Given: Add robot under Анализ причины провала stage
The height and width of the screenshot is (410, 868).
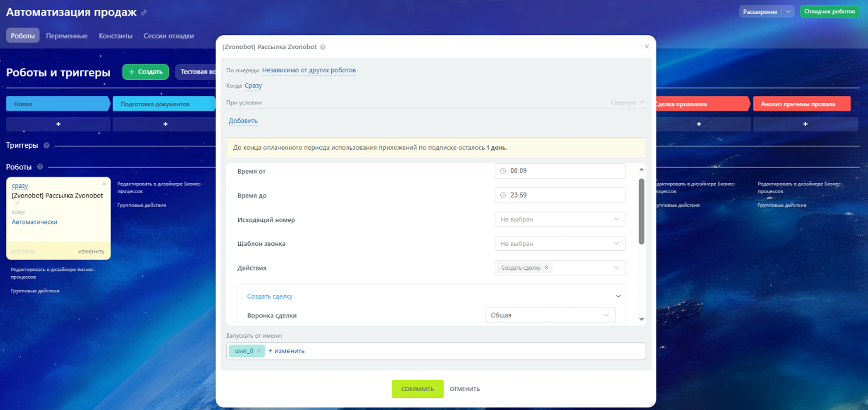Looking at the screenshot, I should point(805,124).
